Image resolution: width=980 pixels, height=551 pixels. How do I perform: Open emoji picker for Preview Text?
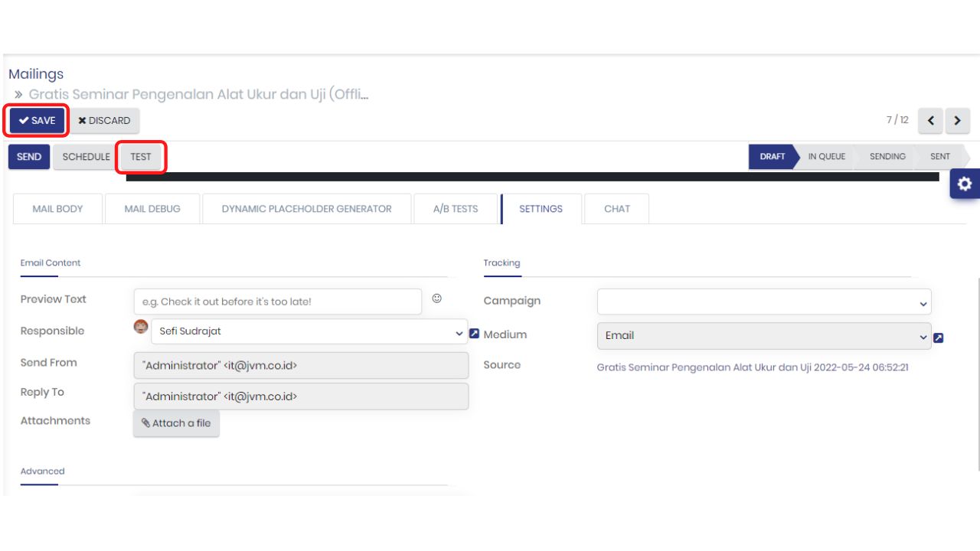pyautogui.click(x=436, y=299)
